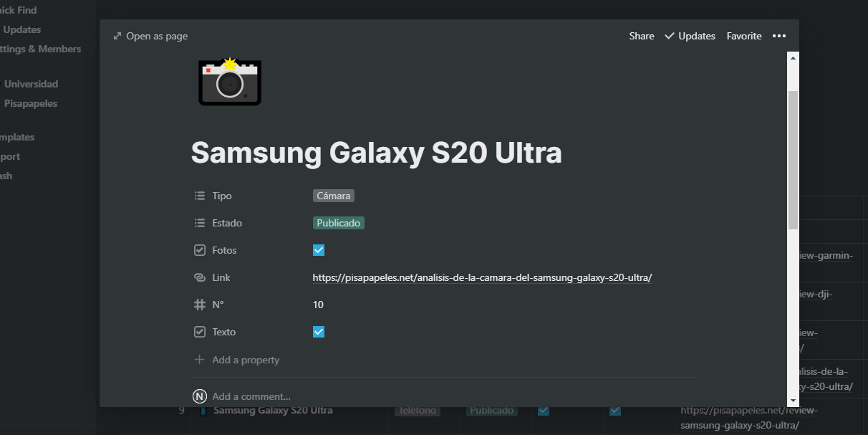Open the Updates menu in the top bar
Viewport: 868px width, 435px height.
690,36
